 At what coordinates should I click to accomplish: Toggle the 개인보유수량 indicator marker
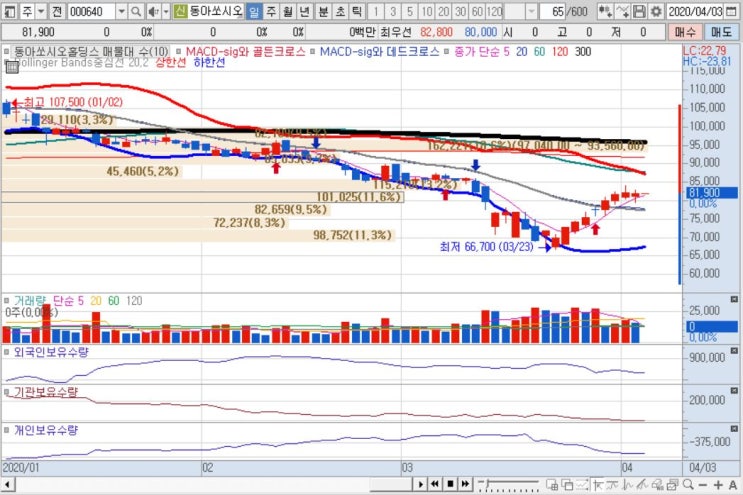click(7, 430)
